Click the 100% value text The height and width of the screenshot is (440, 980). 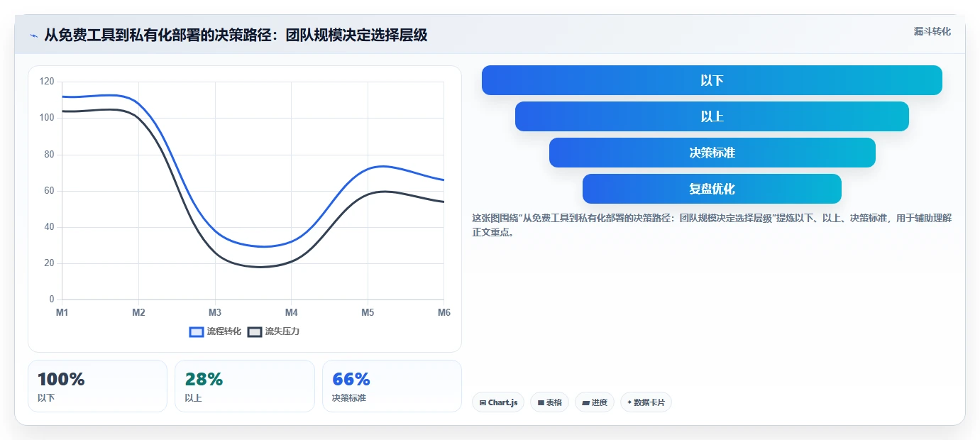click(x=61, y=379)
